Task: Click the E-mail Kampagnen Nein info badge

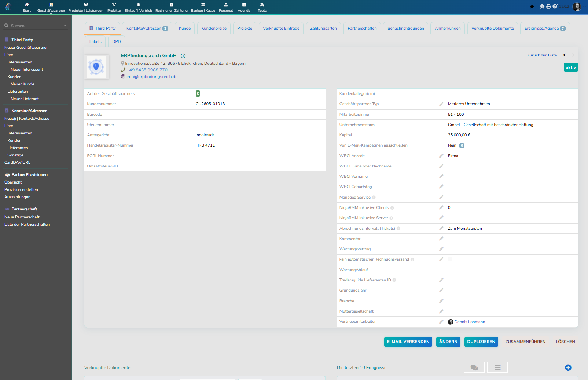Action: click(462, 145)
